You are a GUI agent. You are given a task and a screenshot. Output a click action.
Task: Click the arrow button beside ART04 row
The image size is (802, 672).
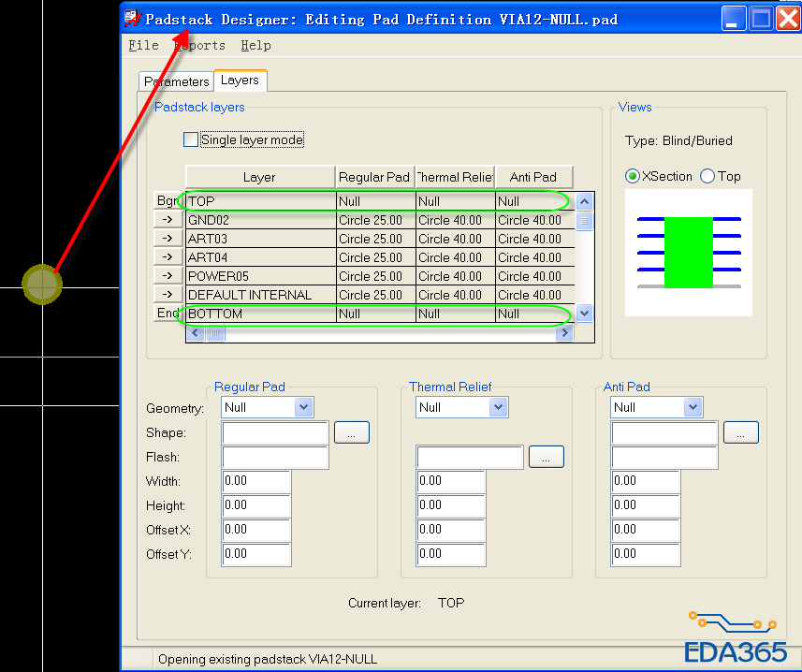pos(168,257)
